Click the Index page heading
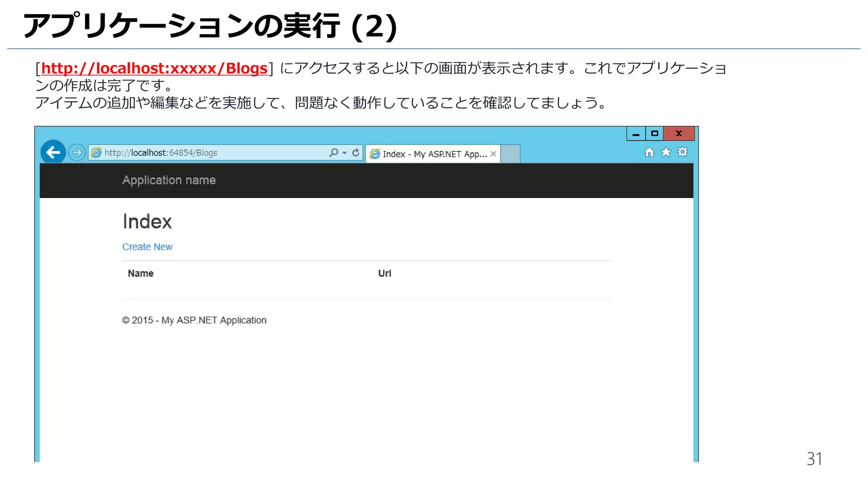868x488 pixels. [147, 222]
